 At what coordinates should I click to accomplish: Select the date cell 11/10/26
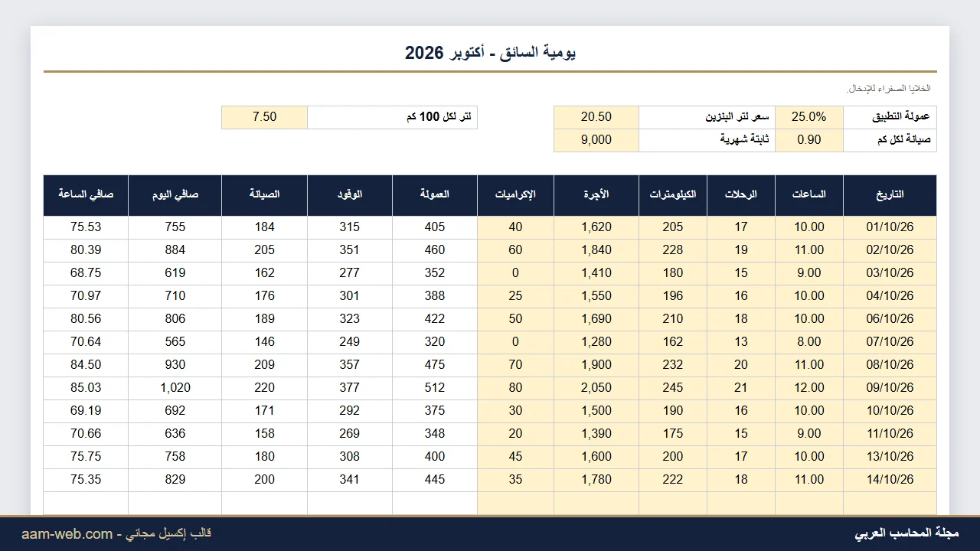[890, 434]
